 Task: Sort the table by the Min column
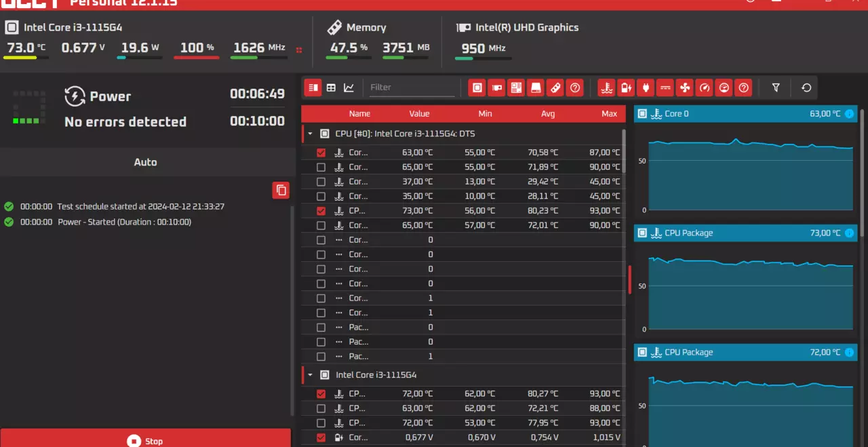click(485, 114)
